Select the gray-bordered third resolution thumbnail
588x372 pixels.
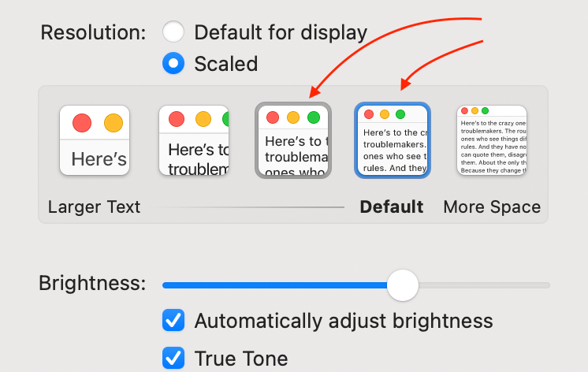293,140
